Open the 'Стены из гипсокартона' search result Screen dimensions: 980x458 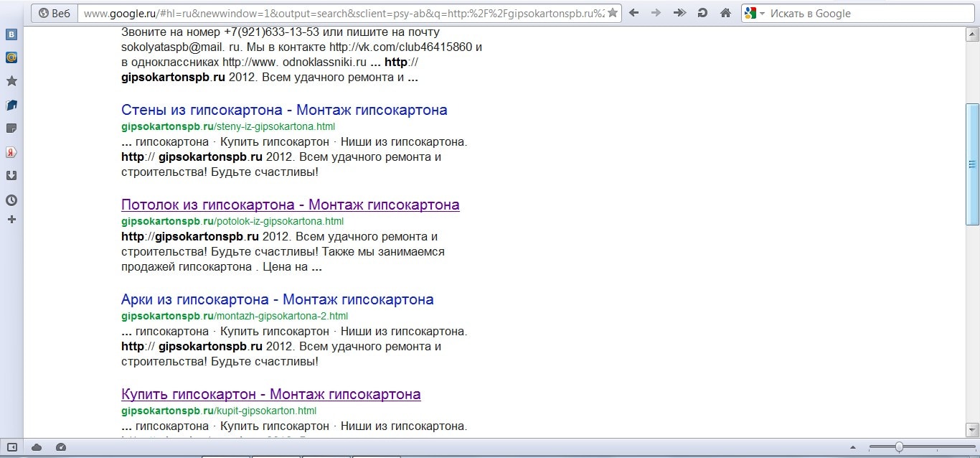(284, 110)
